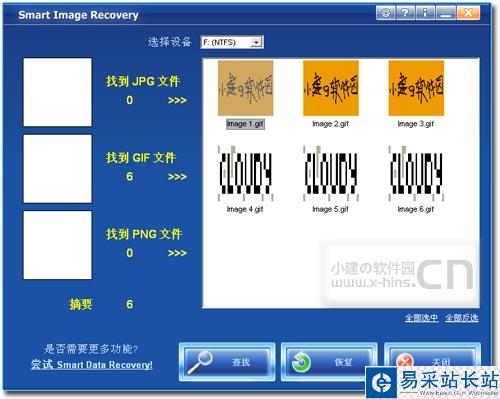Select thumbnail Image 2.gif

click(x=331, y=88)
